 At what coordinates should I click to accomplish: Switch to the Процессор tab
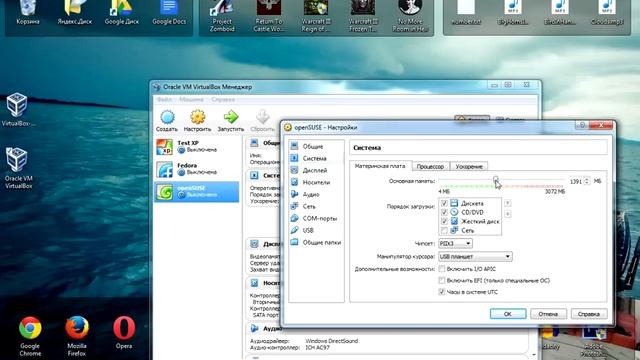[x=430, y=167]
